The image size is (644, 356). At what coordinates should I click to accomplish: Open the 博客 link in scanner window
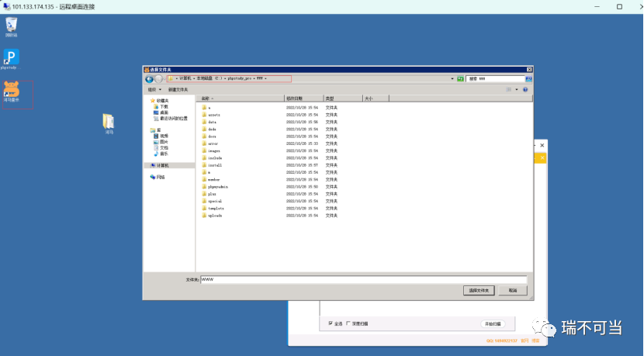[x=535, y=340]
